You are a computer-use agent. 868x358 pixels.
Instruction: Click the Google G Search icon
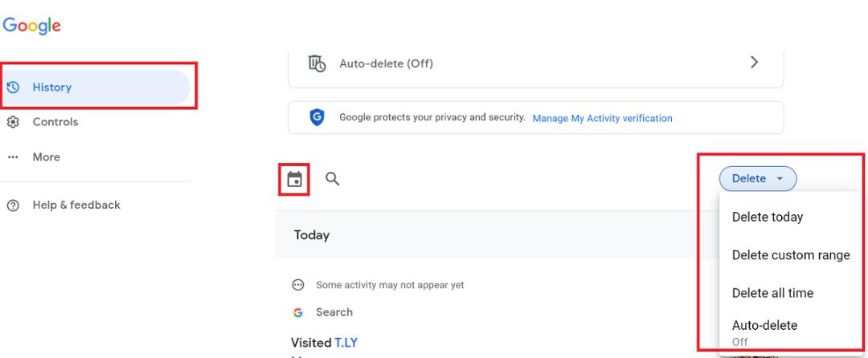tap(298, 313)
